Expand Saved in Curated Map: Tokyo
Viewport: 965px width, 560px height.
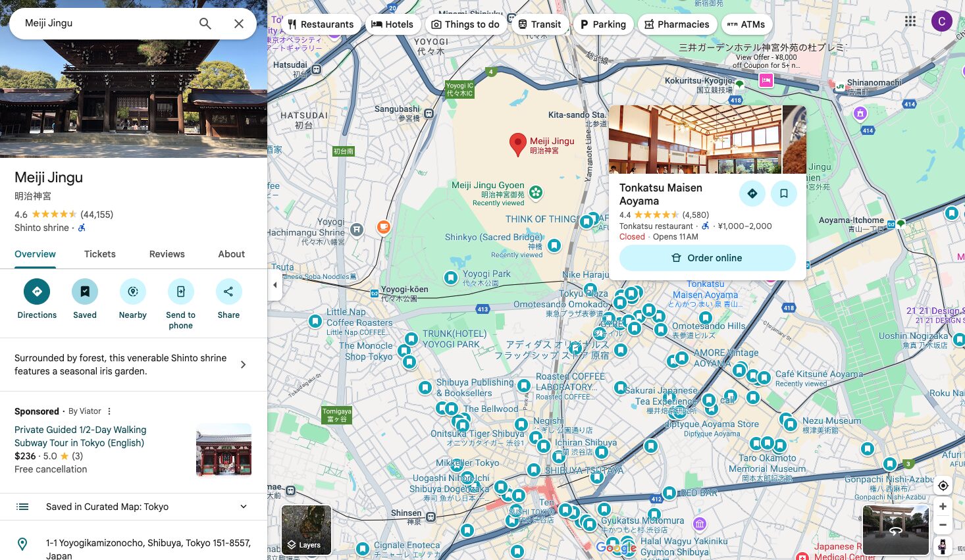134,507
